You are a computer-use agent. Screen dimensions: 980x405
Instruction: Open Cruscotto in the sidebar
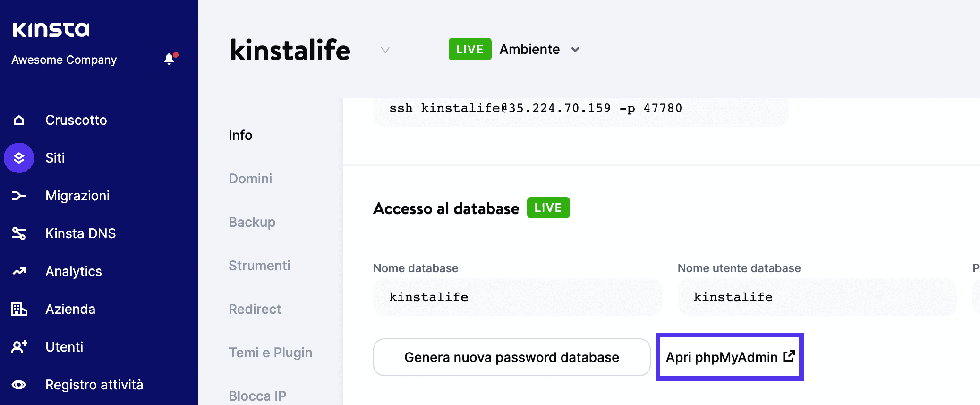(x=76, y=120)
